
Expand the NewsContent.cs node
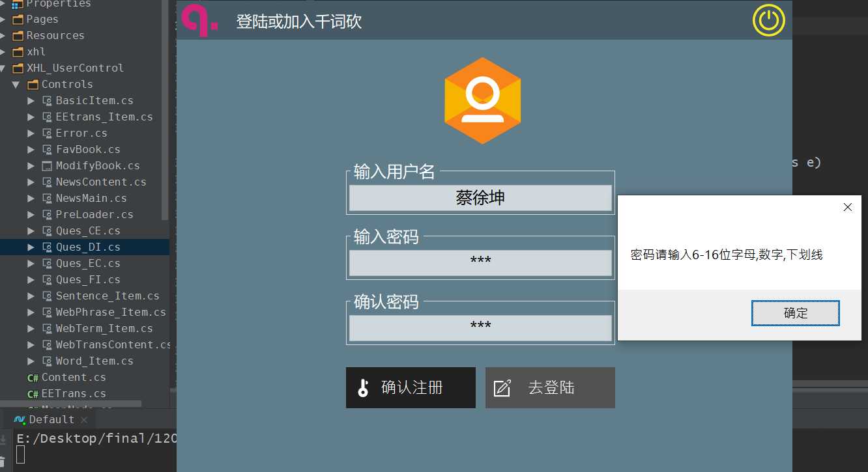click(31, 182)
